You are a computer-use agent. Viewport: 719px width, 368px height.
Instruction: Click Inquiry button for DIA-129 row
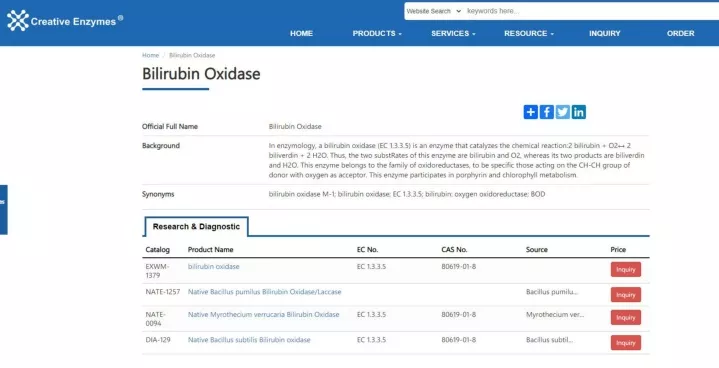click(625, 342)
